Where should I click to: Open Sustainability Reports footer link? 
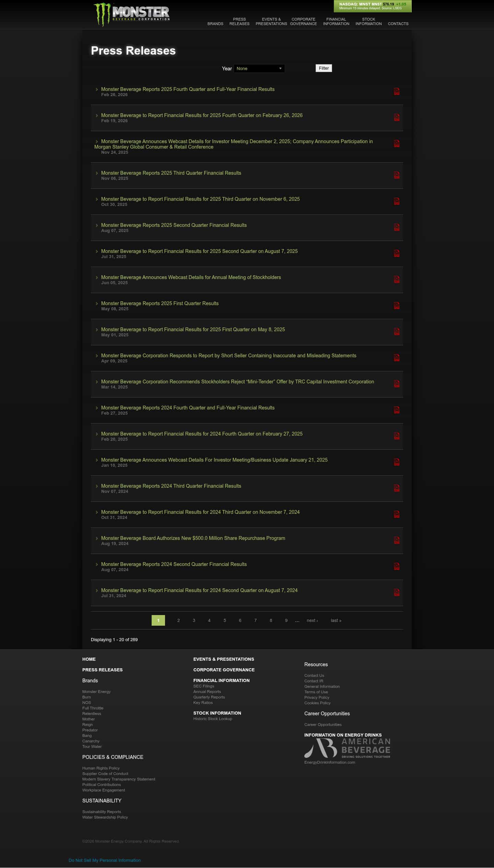tap(102, 812)
